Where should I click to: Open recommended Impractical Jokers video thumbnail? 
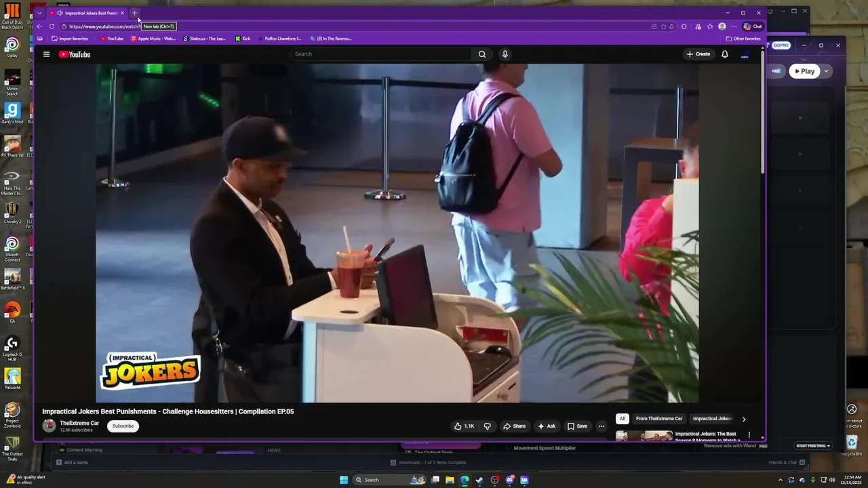(x=644, y=436)
